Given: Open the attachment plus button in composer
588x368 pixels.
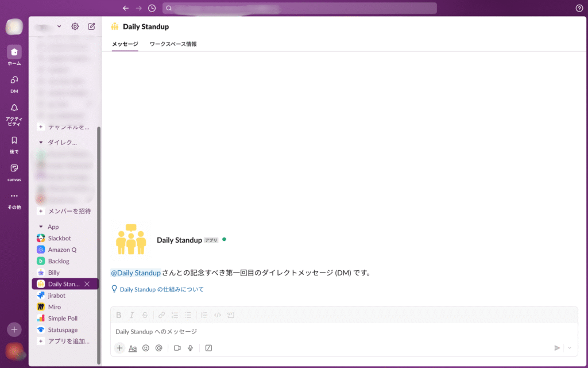Looking at the screenshot, I should coord(119,348).
